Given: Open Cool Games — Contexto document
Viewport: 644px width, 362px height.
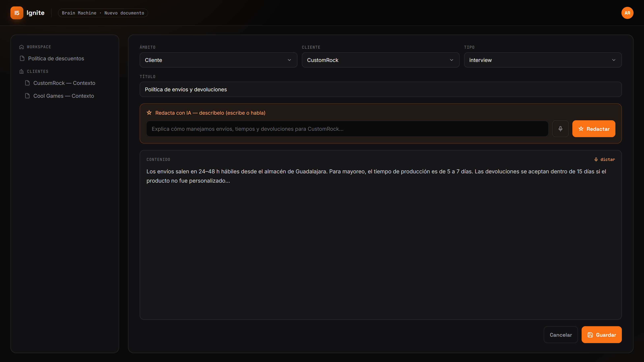Looking at the screenshot, I should tap(64, 96).
